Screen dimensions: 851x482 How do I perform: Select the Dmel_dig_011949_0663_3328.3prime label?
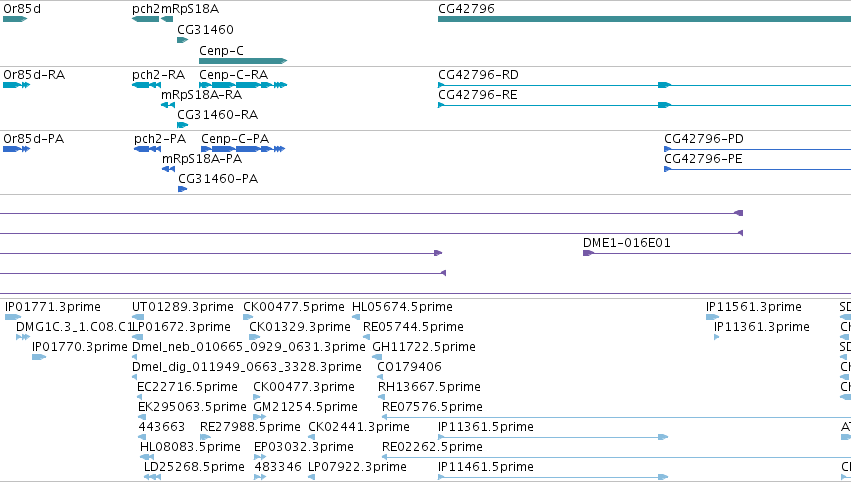click(247, 367)
